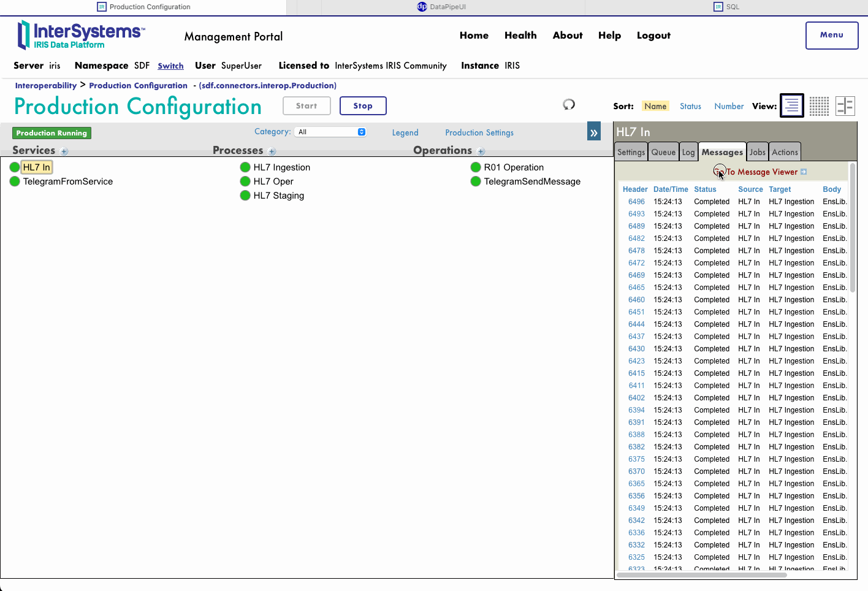Viewport: 868px width, 591px height.
Task: Click the SQL tab icon
Action: tap(718, 7)
